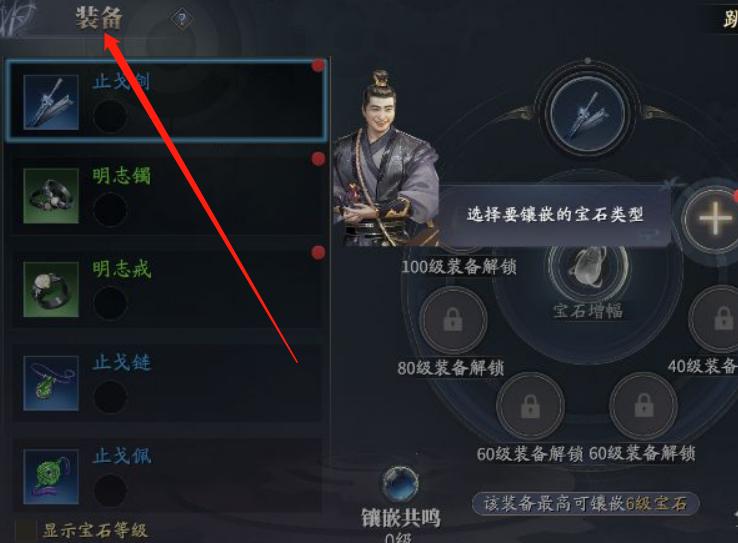Viewport: 738px width, 543px height.
Task: Switch to the 装备 tab
Action: click(x=99, y=18)
